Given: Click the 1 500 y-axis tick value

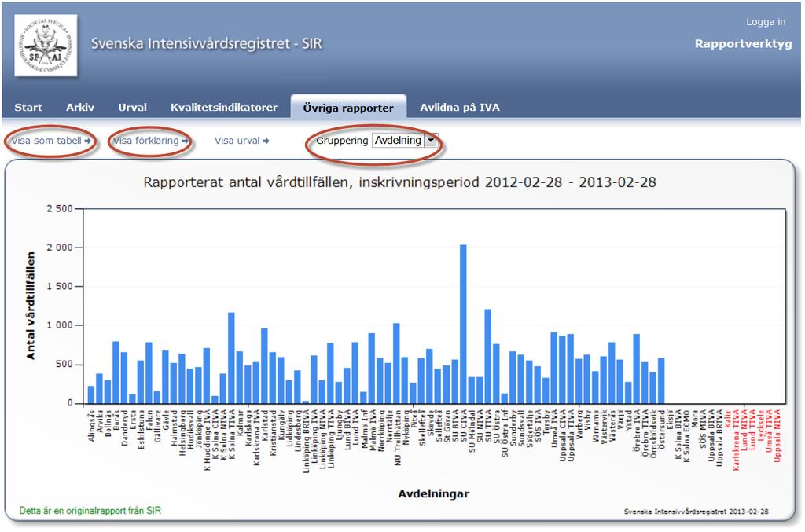Looking at the screenshot, I should 60,286.
